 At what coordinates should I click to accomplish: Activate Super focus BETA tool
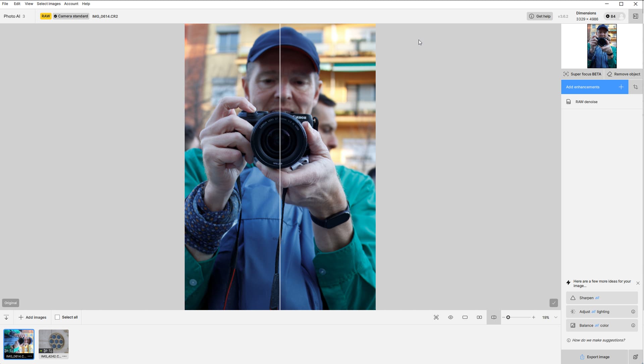[582, 74]
